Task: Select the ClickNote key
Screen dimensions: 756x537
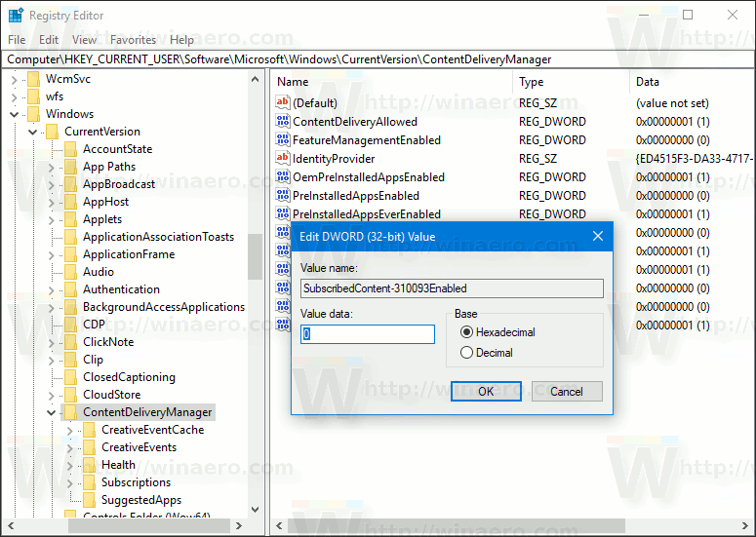Action: click(108, 342)
